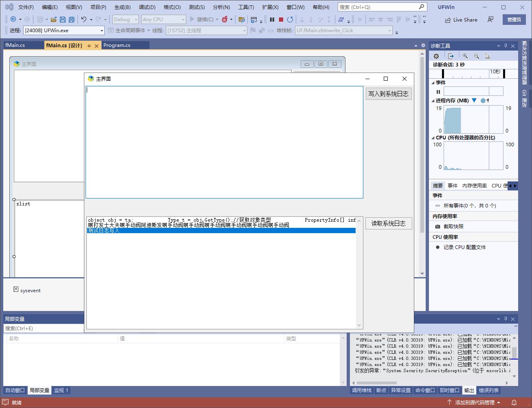This screenshot has width=532, height=408.
Task: Click the 局部变量 search field
Action: click(44, 329)
